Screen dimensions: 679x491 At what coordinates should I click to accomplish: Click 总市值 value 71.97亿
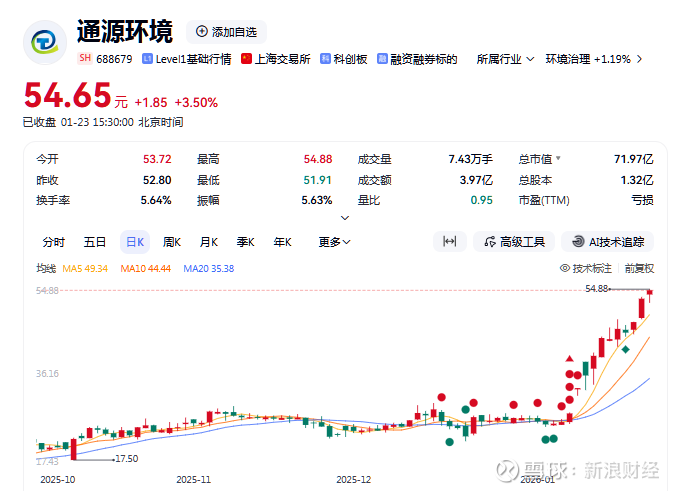coord(634,159)
